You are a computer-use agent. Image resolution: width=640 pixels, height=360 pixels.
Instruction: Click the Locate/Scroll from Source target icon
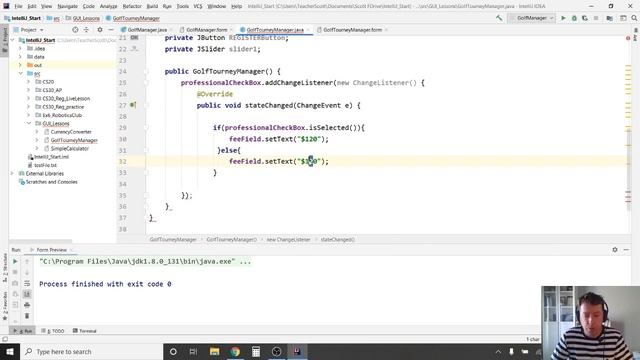(x=75, y=30)
